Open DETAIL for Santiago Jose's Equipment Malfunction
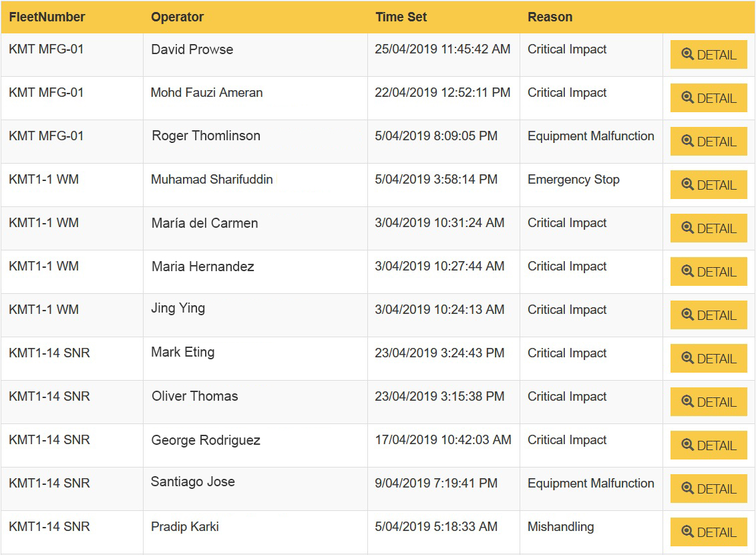Screen dimensions: 756x555 [x=709, y=489]
